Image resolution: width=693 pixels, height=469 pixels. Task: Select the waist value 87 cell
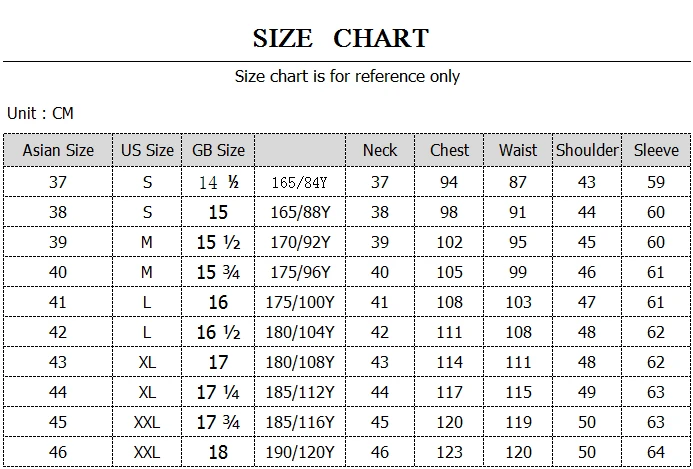coord(518,182)
